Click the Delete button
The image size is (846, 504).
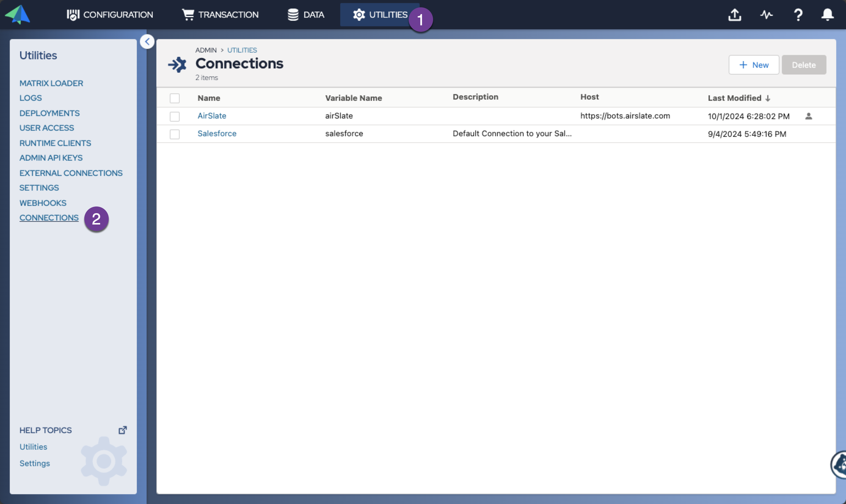click(x=804, y=64)
